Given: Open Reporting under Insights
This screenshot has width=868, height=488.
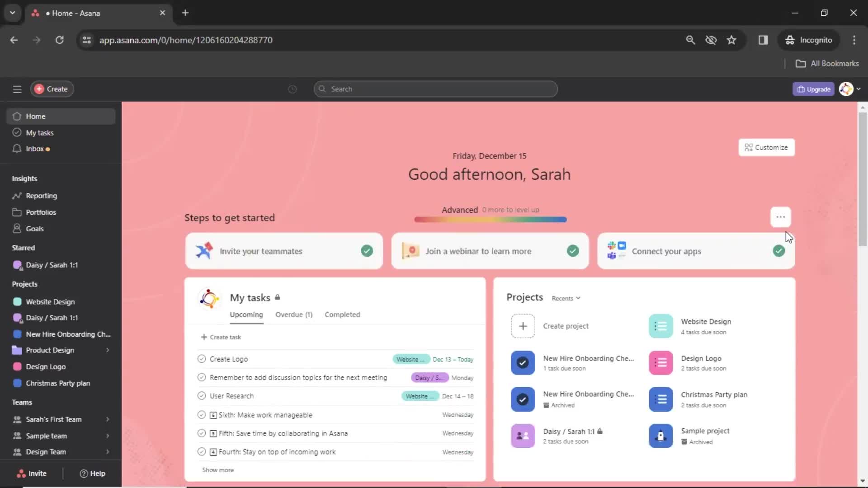Looking at the screenshot, I should pyautogui.click(x=61, y=196).
